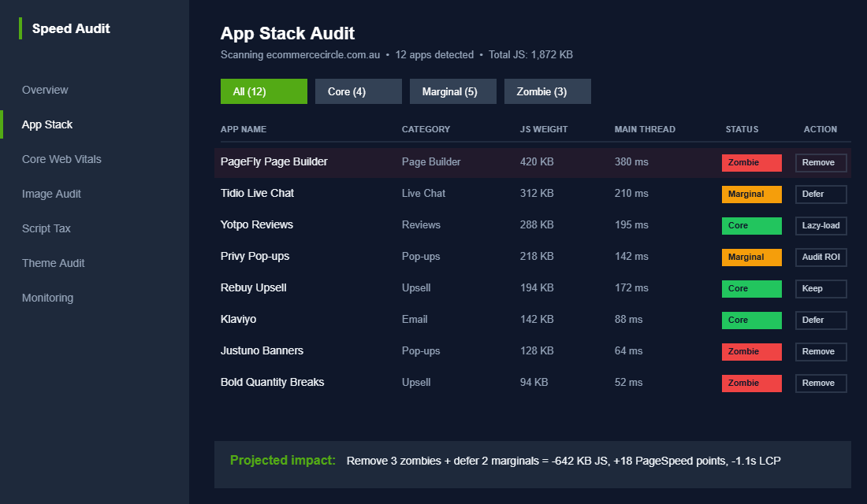The width and height of the screenshot is (867, 504).
Task: Click Zombie status badge for PageFly
Action: 751,162
